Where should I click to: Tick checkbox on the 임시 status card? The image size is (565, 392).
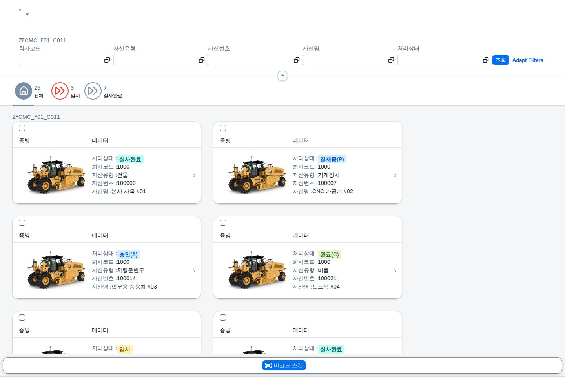(x=22, y=318)
